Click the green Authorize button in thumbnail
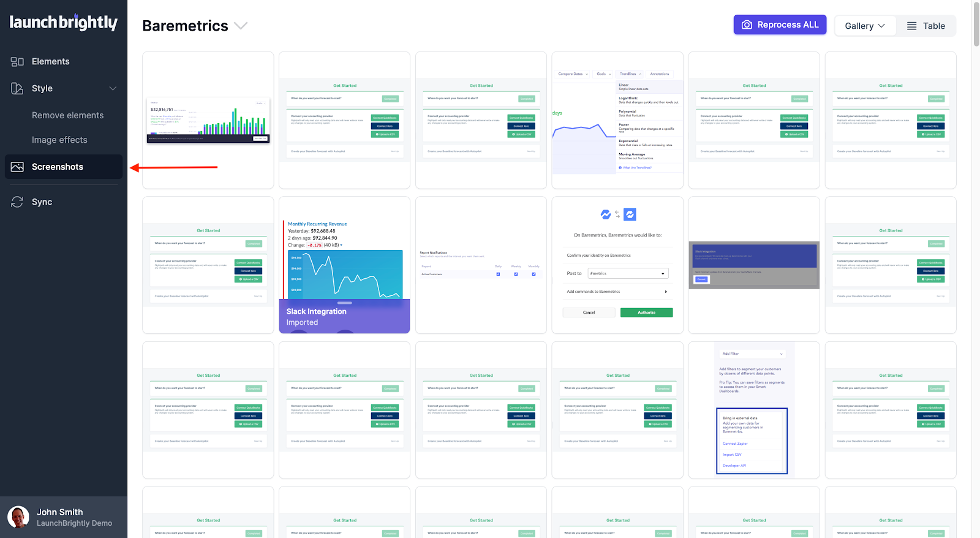 (646, 313)
